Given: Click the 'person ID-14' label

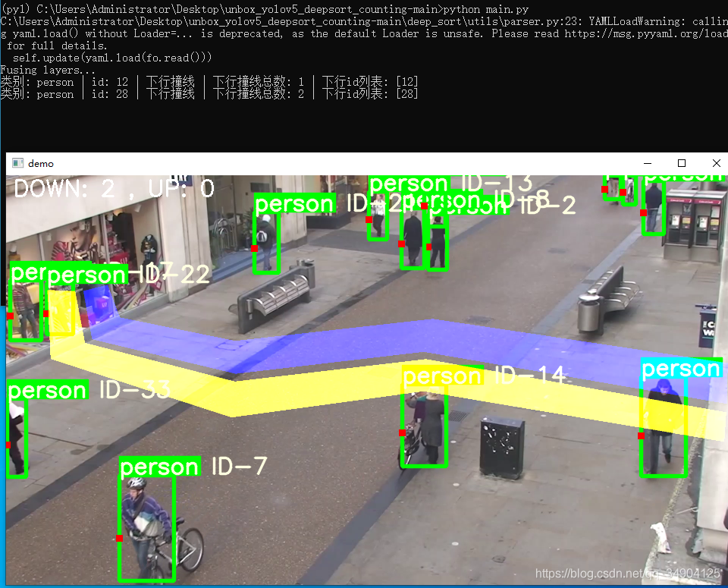Looking at the screenshot, I should coord(485,376).
